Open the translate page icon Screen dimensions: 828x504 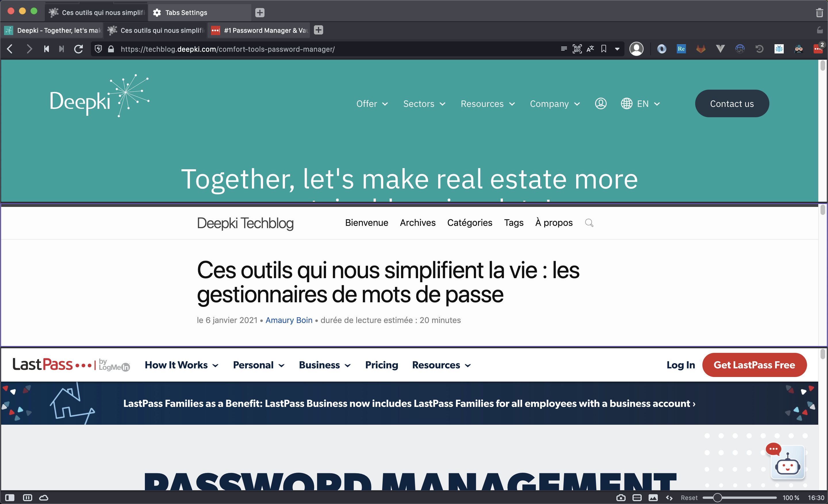point(590,49)
